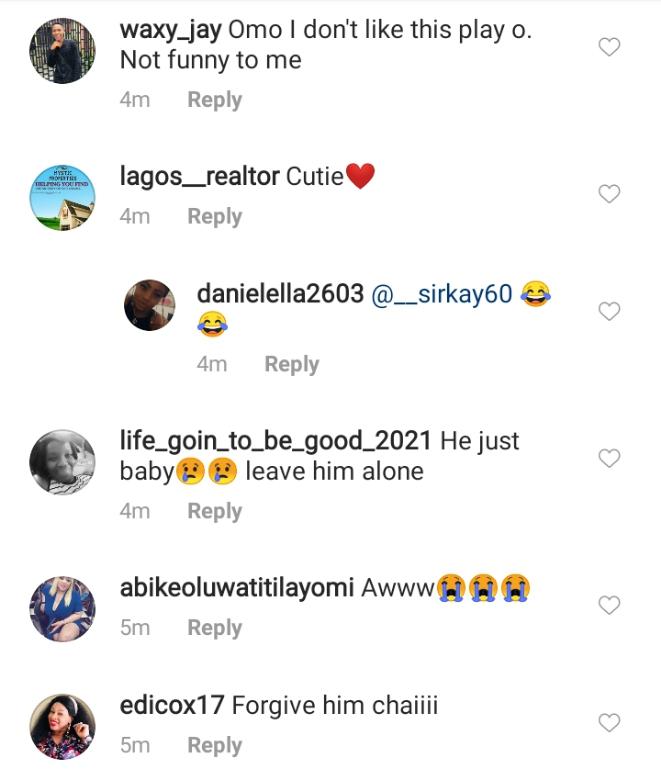The image size is (661, 770).
Task: Open the waxy_jay username link
Action: click(x=170, y=30)
